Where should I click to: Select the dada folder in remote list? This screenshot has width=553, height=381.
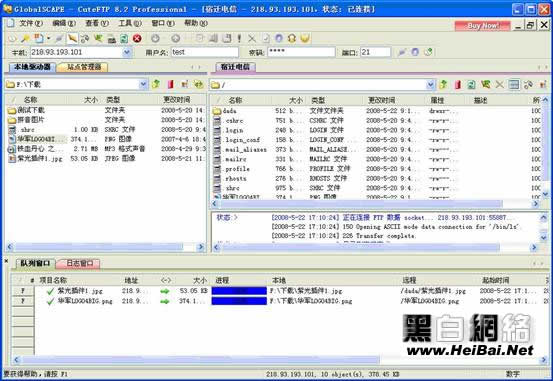tap(230, 111)
